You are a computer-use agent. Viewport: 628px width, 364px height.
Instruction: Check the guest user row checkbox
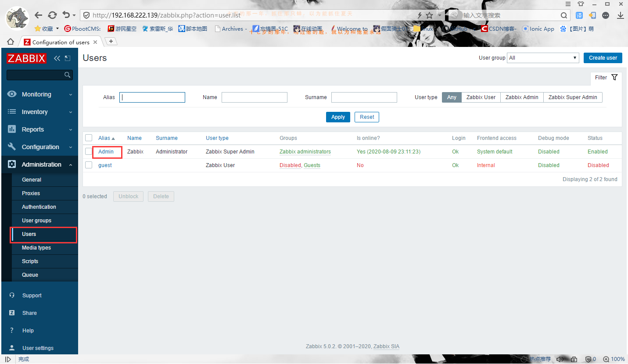pos(89,165)
